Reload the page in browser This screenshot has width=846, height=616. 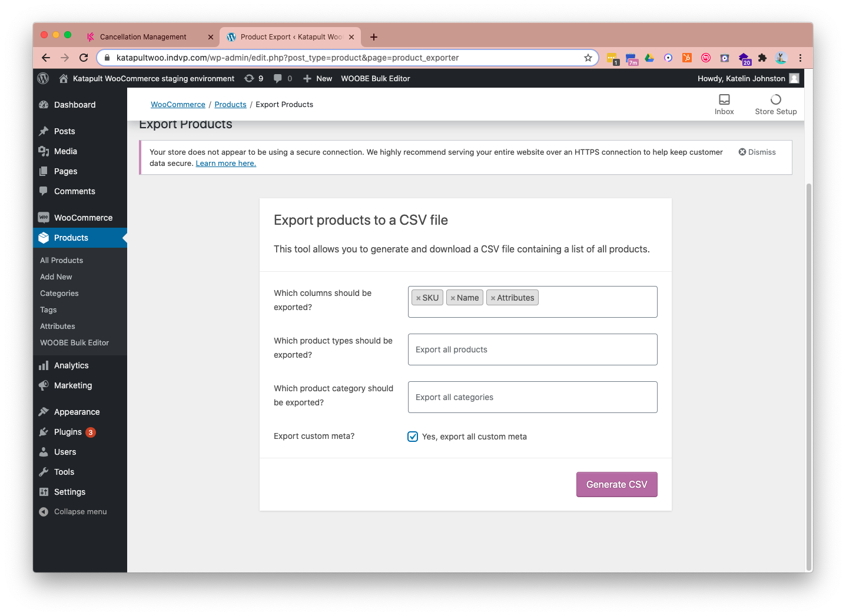click(x=84, y=58)
